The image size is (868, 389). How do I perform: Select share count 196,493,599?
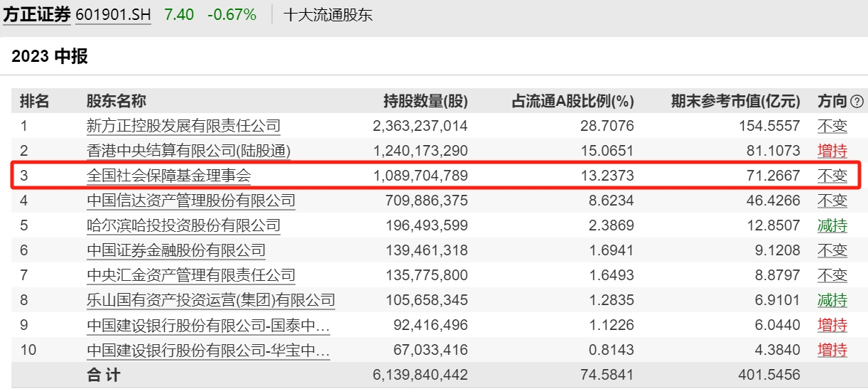[427, 226]
